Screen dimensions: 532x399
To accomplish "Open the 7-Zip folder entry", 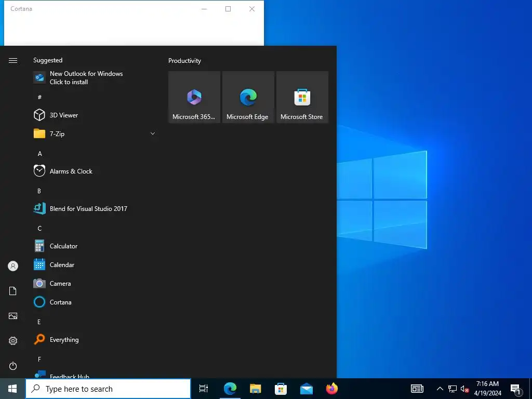I will click(95, 134).
